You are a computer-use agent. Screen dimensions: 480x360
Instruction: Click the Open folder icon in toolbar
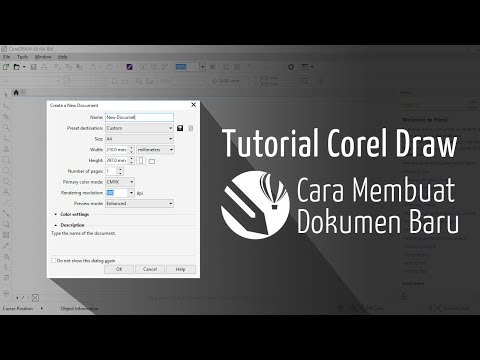point(16,67)
